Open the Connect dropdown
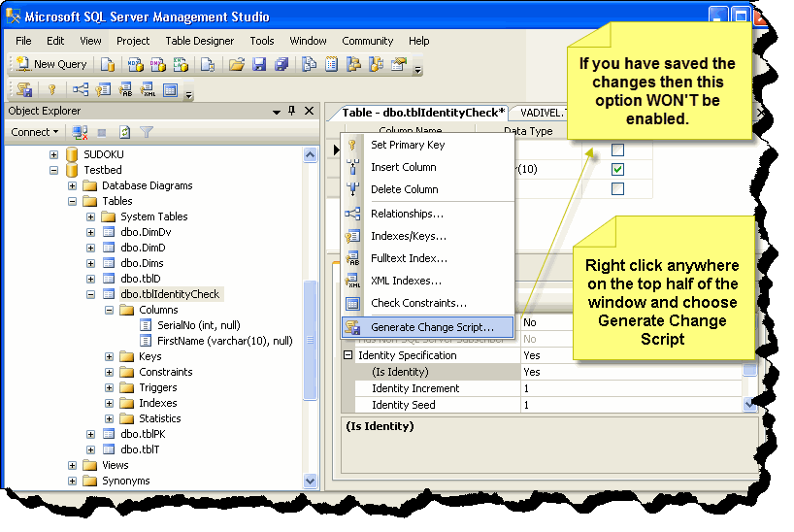The image size is (794, 532). (34, 132)
